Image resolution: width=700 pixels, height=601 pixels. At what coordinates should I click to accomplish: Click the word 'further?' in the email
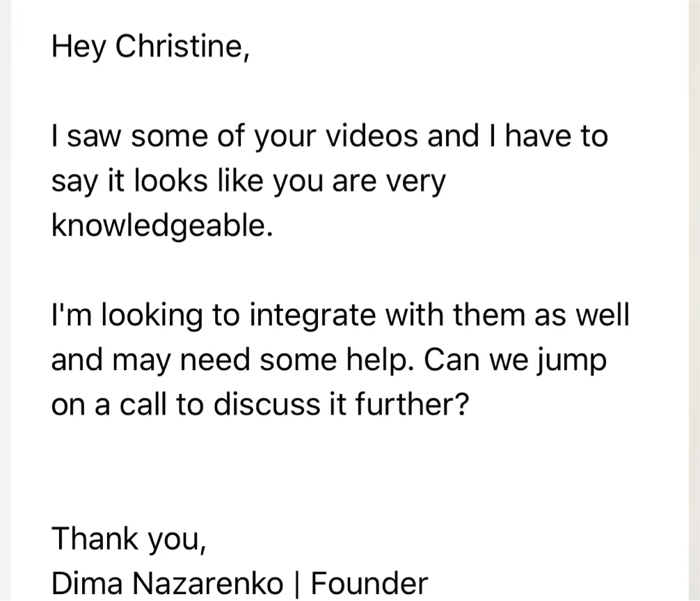point(412,404)
